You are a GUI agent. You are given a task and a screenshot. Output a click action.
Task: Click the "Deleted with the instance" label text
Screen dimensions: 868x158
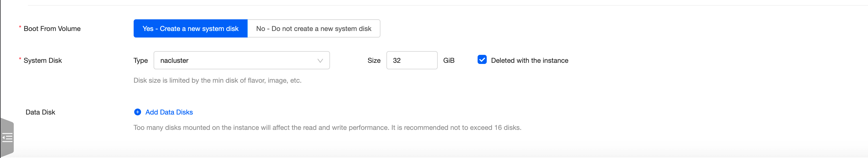click(529, 61)
